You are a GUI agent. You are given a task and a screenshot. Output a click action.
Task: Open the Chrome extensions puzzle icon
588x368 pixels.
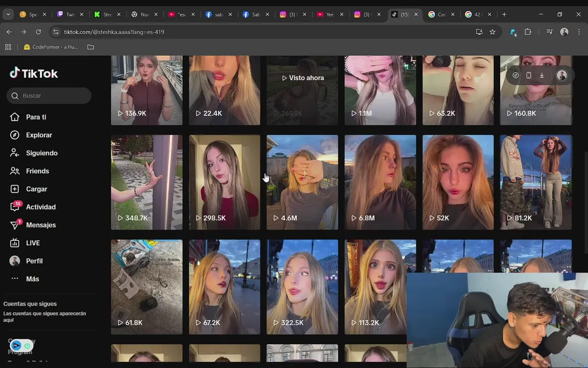point(528,32)
